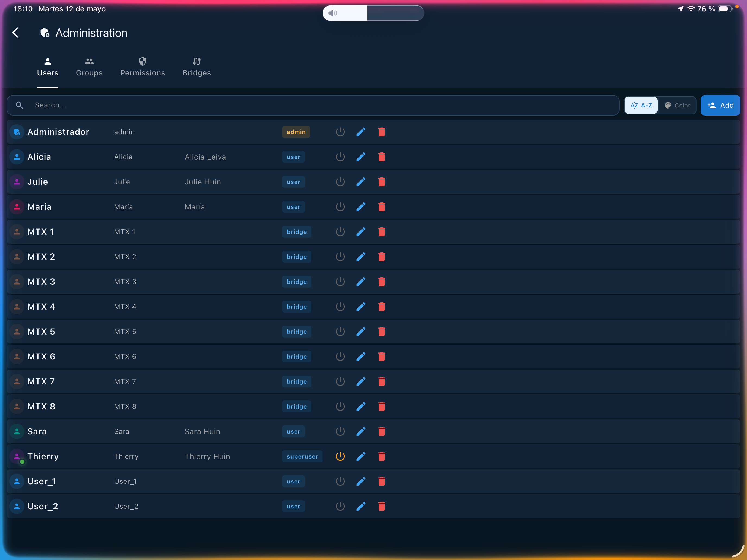Click the admin role badge
Screen dimensions: 747x560
(x=296, y=132)
